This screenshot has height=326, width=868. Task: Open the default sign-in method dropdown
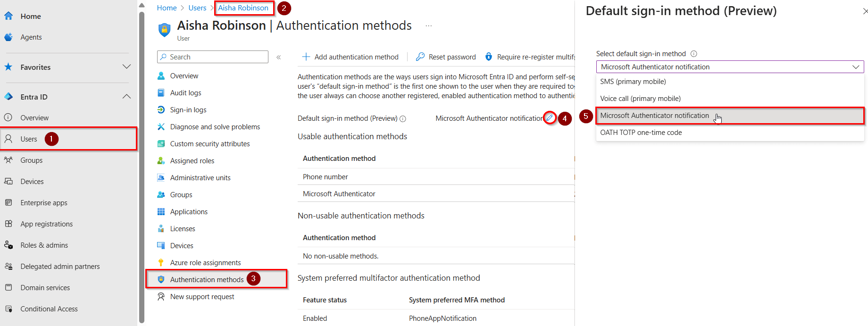click(729, 67)
